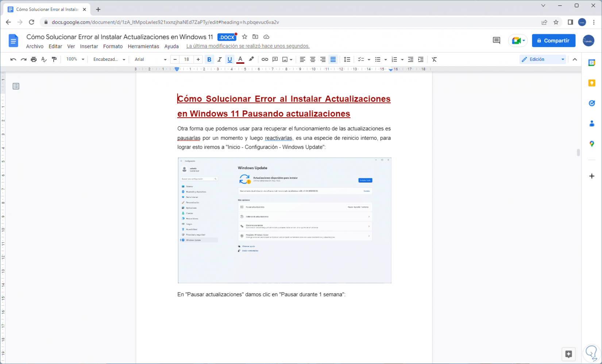The image size is (602, 364).
Task: Open a new browser tab
Action: tap(98, 9)
